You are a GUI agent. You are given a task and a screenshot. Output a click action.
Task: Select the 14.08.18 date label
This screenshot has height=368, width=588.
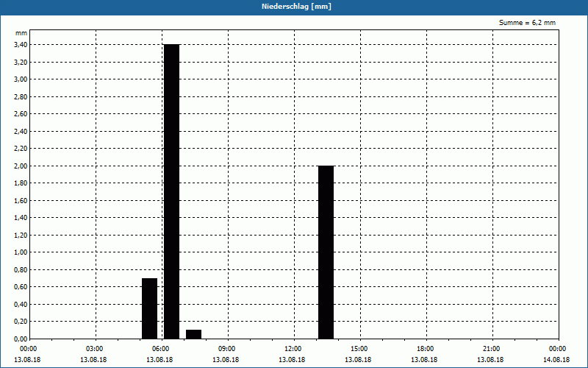point(556,360)
